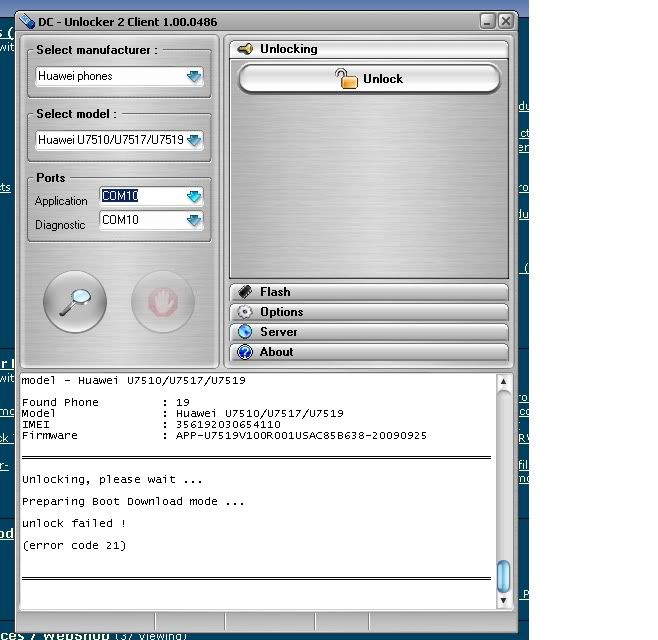The image size is (658, 640).
Task: Close the DC-Unlocker client window
Action: tap(506, 20)
